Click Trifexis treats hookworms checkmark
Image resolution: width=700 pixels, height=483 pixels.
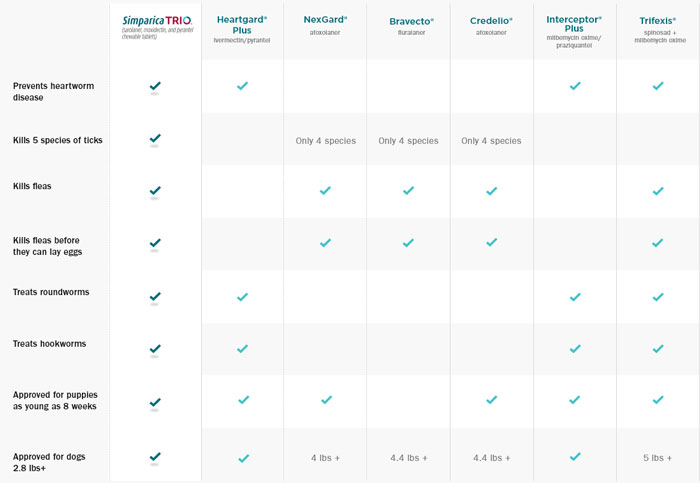pos(658,347)
